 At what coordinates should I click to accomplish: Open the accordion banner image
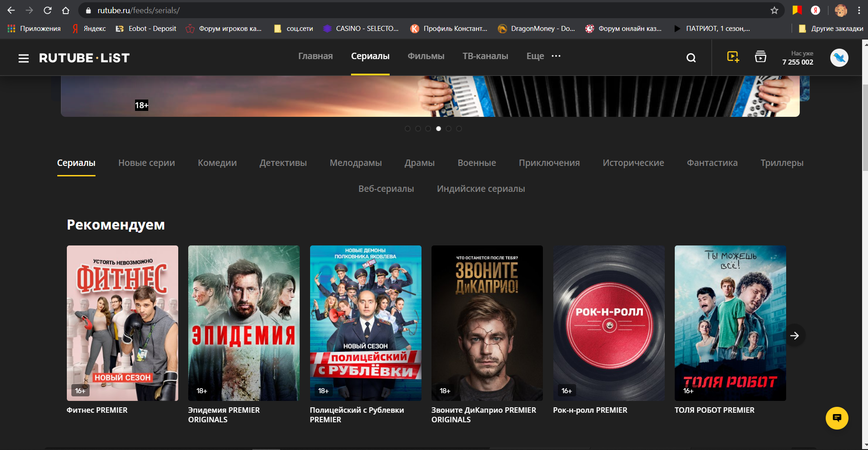click(x=430, y=96)
